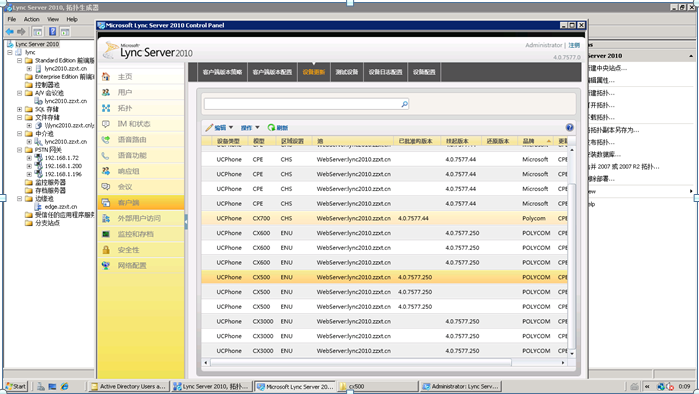Select the 控制器池 folder in tree

47,85
